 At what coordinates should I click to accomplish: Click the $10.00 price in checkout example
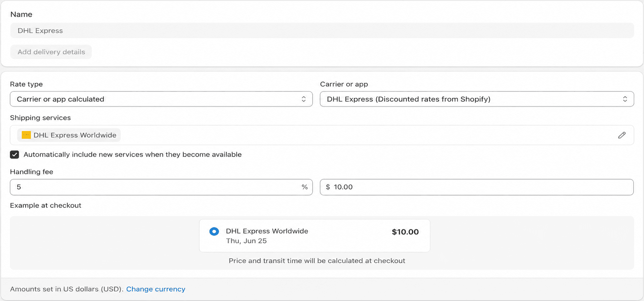coord(405,232)
